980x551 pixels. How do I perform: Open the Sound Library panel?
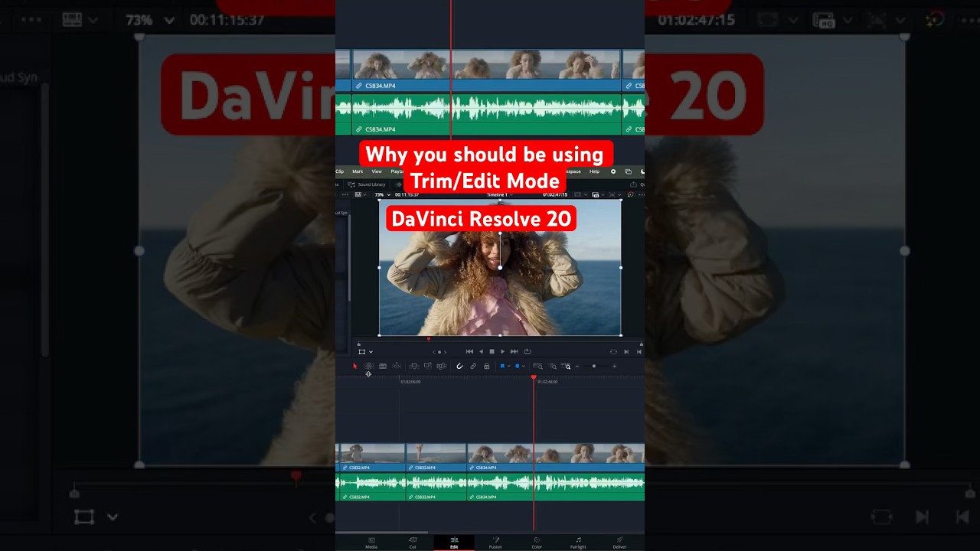[367, 184]
